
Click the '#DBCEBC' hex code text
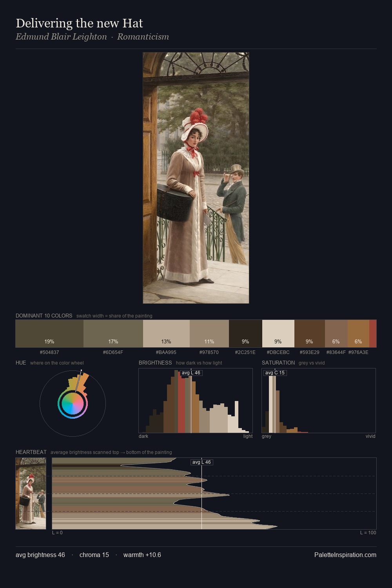click(278, 352)
